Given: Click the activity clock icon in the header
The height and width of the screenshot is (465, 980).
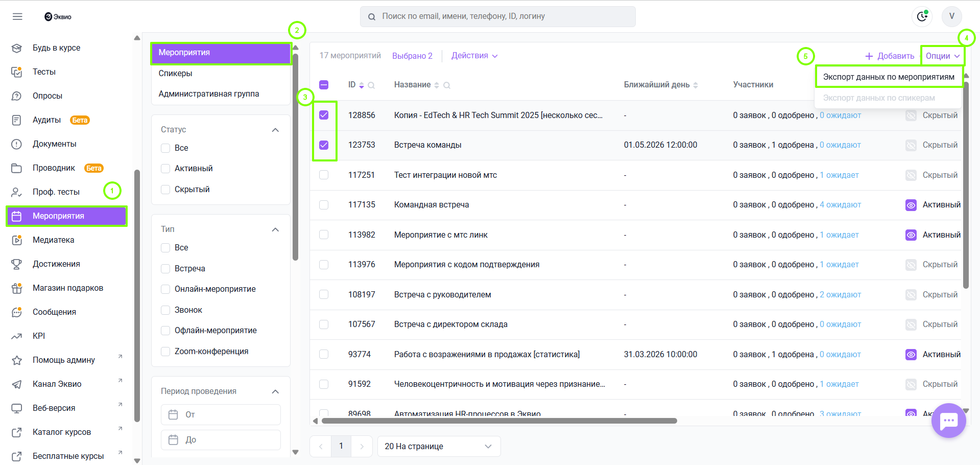Looking at the screenshot, I should coord(922,16).
